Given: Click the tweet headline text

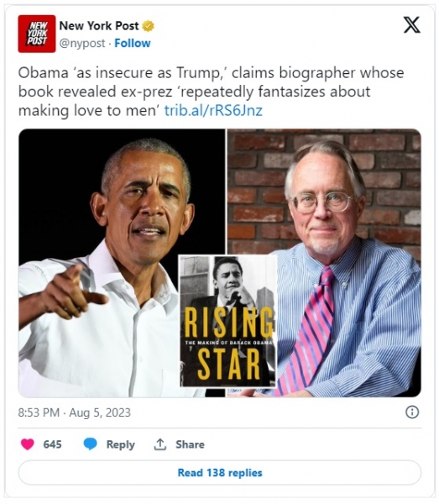Looking at the screenshot, I should tap(211, 92).
